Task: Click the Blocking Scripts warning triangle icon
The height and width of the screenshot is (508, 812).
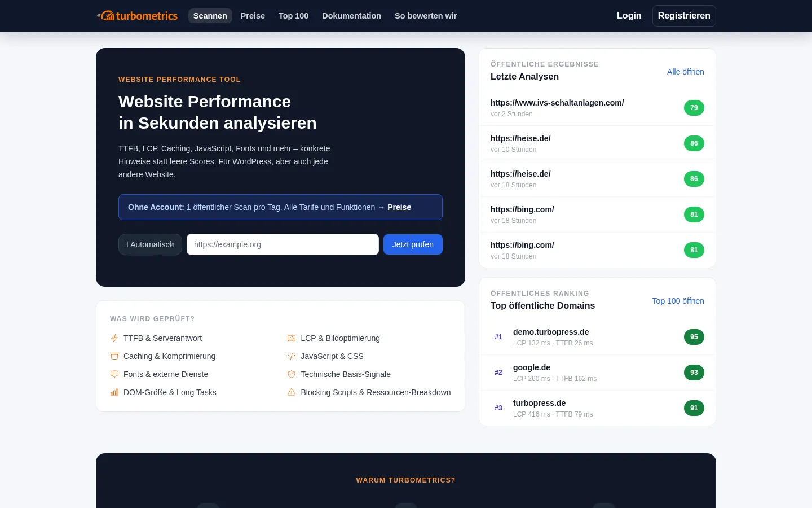Action: 292,392
